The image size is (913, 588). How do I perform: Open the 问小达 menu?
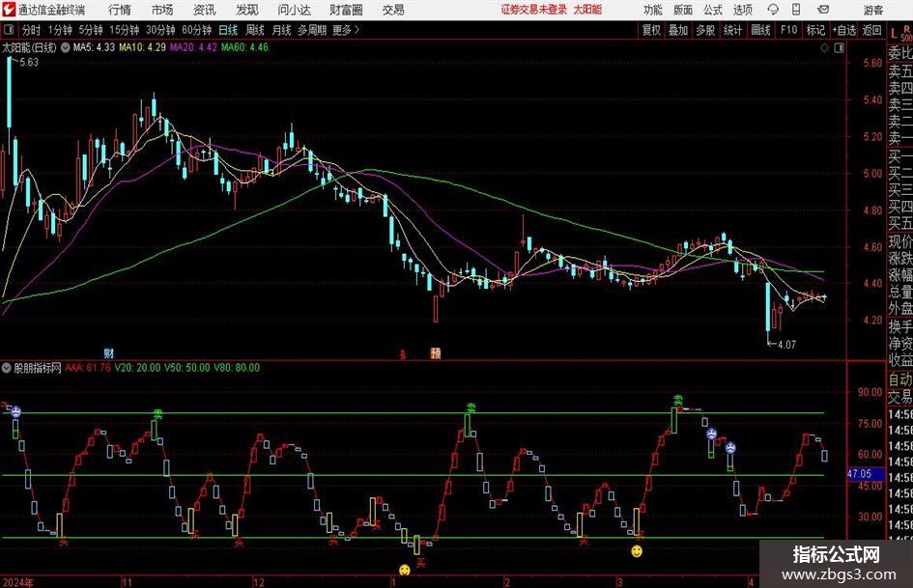[x=294, y=10]
